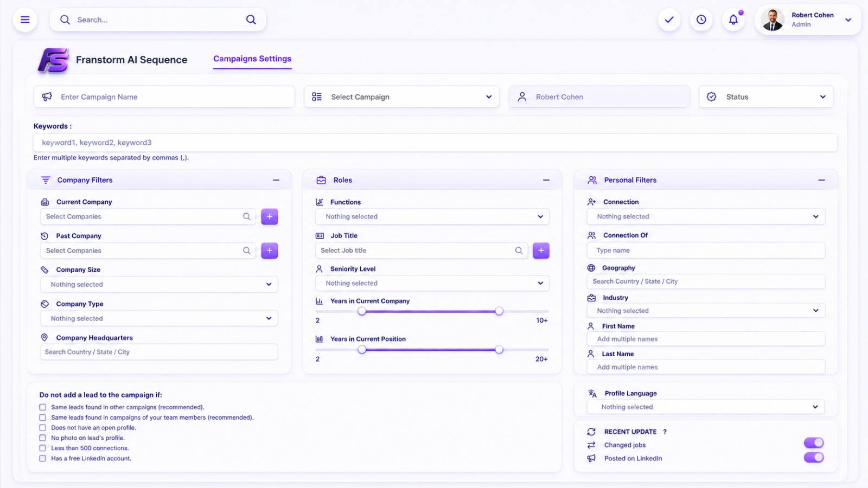
Task: Click the First Name input field
Action: coord(706,339)
